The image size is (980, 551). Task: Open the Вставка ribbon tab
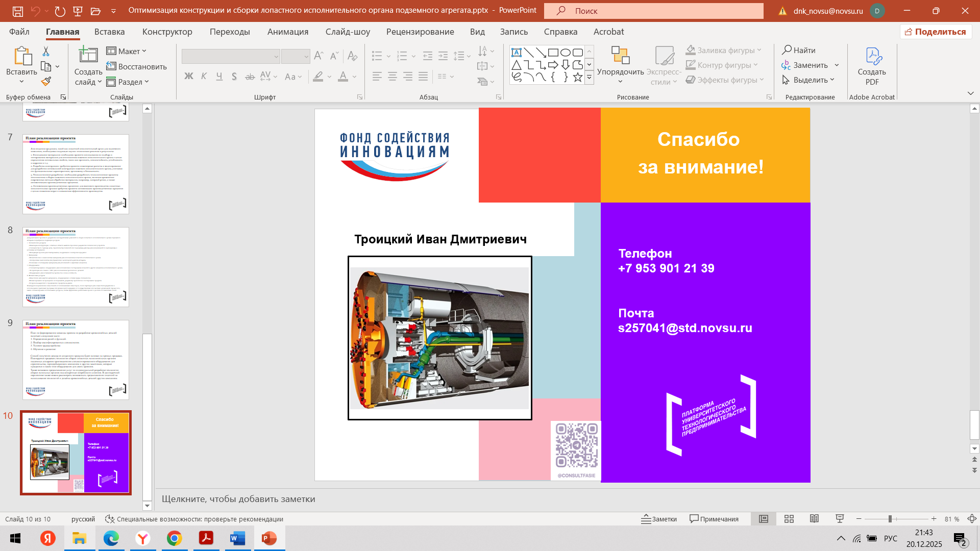tap(109, 32)
